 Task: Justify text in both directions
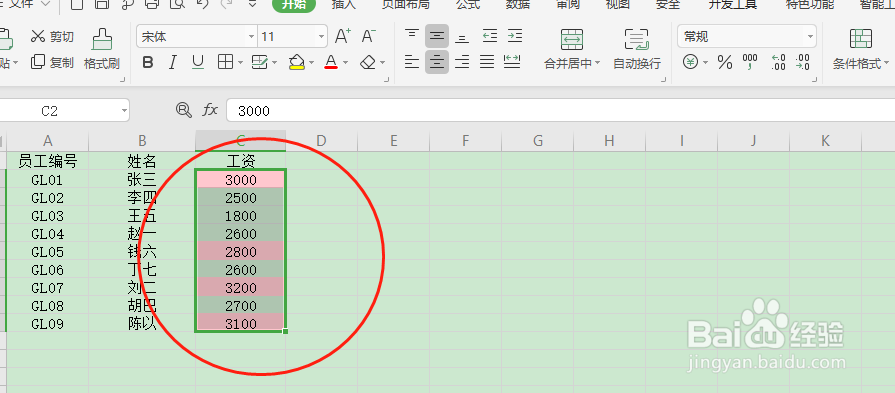[x=487, y=62]
